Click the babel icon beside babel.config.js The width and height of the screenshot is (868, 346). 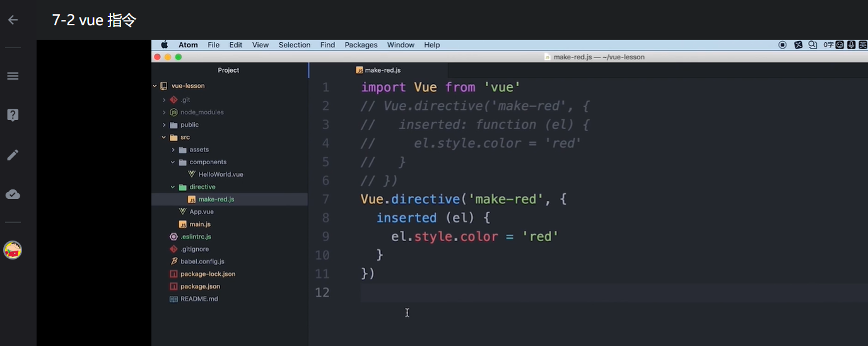click(x=174, y=261)
